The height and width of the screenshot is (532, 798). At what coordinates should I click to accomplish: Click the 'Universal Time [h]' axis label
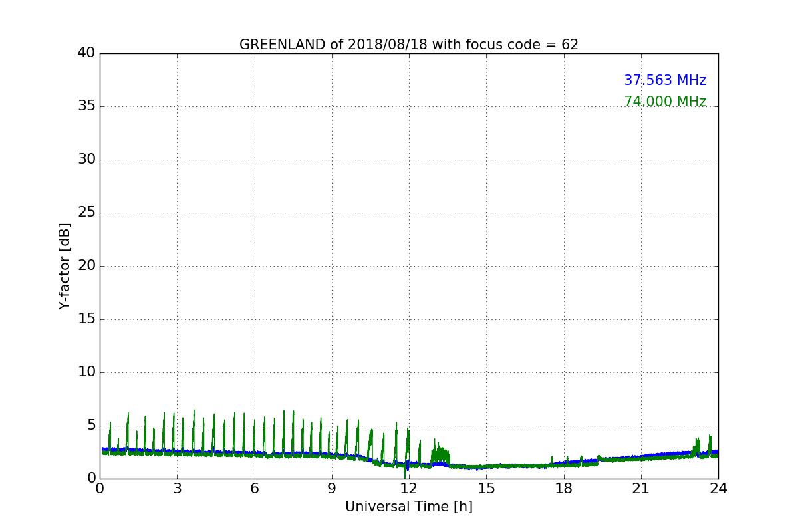click(x=409, y=507)
